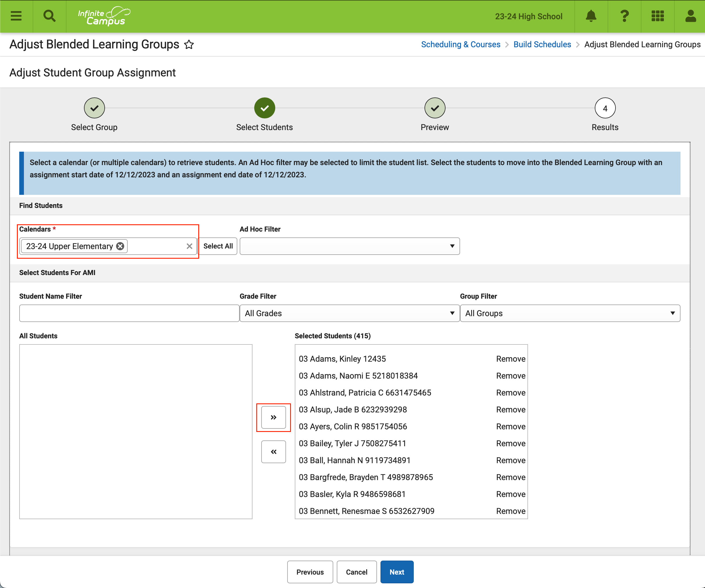
Task: Open the Scheduling & Courses breadcrumb link
Action: (461, 44)
